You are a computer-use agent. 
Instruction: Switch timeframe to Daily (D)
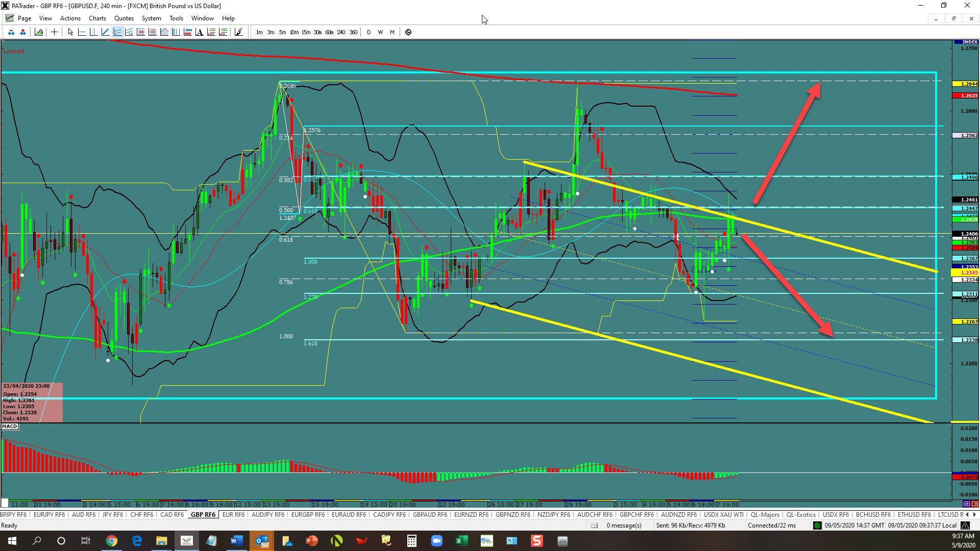pos(369,32)
